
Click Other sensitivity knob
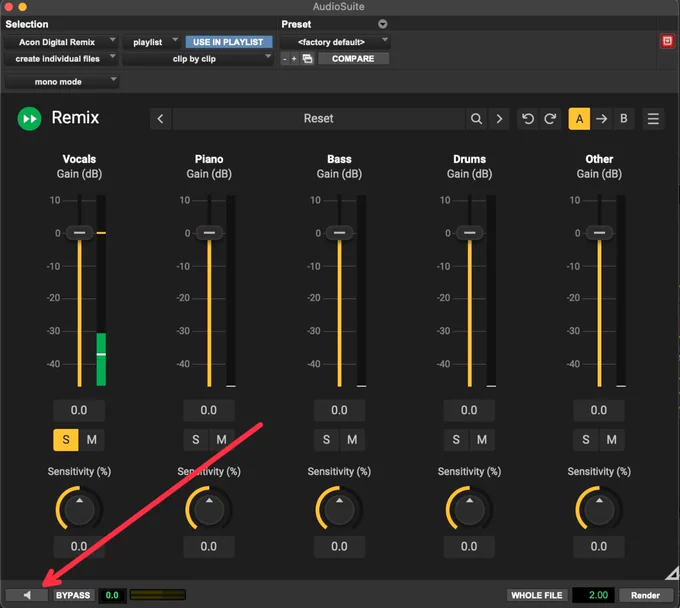point(599,508)
